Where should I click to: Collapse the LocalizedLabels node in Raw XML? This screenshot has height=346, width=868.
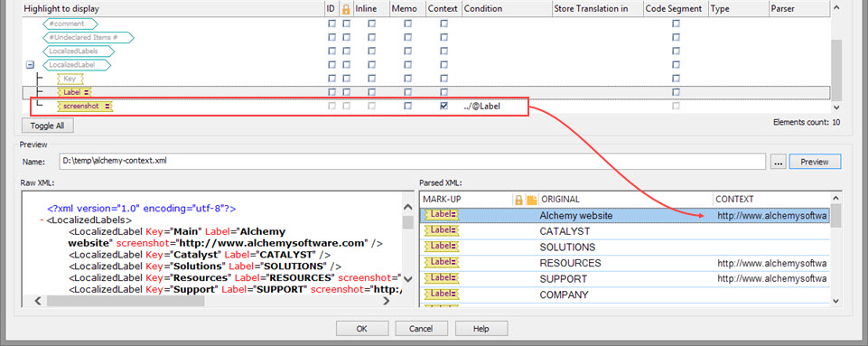coord(42,220)
